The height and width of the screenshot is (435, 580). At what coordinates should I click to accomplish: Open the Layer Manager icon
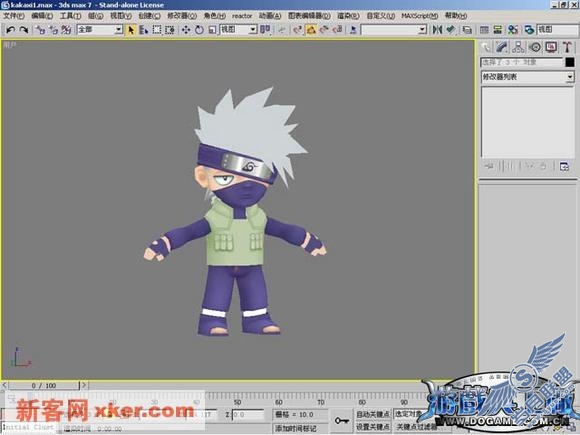click(467, 30)
